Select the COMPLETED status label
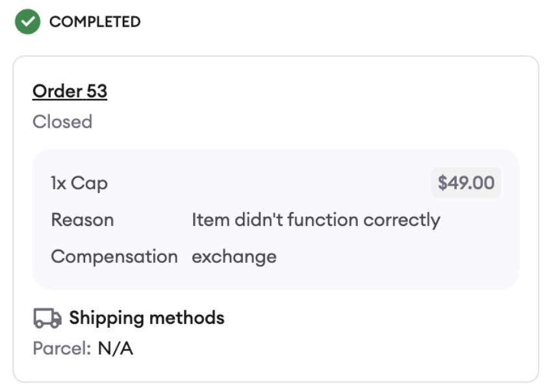Image resolution: width=547 pixels, height=392 pixels. [x=95, y=21]
